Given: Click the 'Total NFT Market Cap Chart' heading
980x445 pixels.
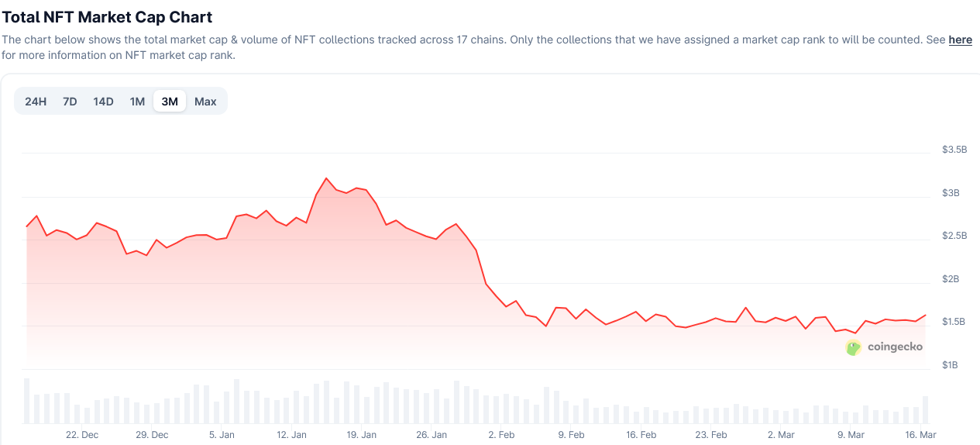Looking at the screenshot, I should 108,16.
